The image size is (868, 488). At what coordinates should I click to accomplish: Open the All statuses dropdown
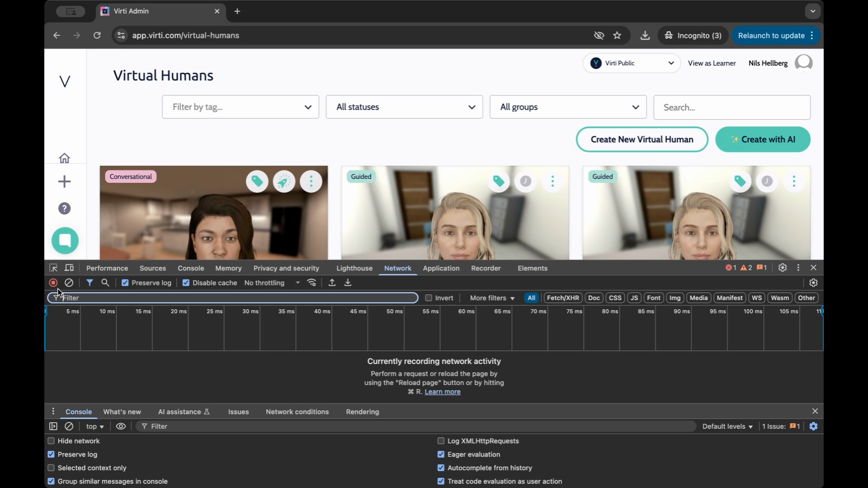pyautogui.click(x=404, y=107)
